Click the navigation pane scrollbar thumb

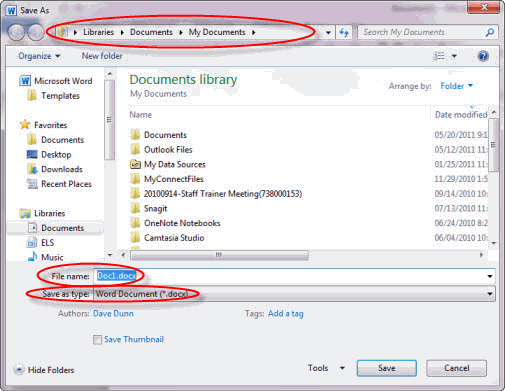pos(109,120)
